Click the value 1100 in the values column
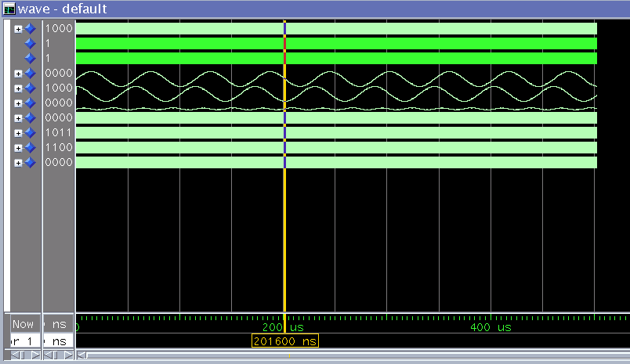Screen dimensions: 630x364 (x=59, y=147)
